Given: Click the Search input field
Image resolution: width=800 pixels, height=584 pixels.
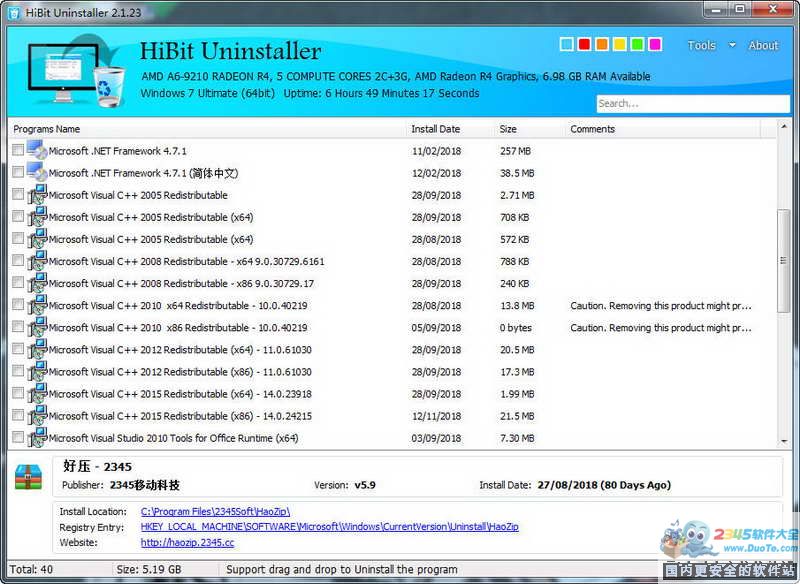Looking at the screenshot, I should coord(693,104).
